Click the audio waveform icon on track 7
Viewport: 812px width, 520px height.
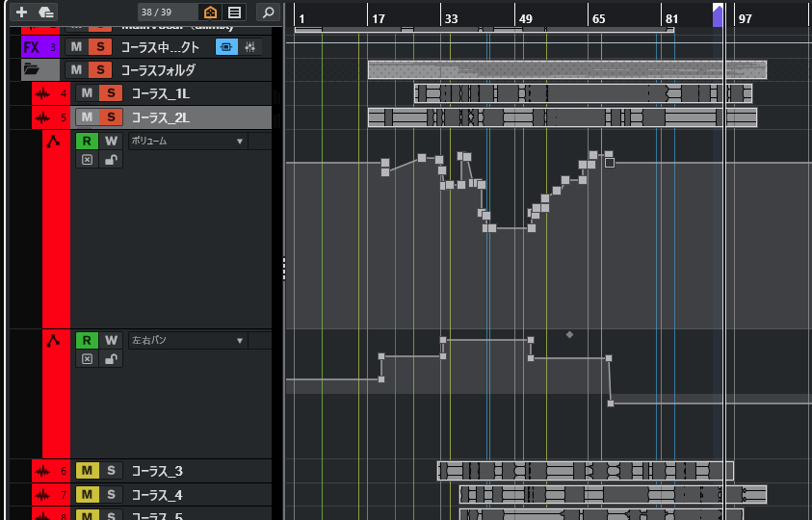click(42, 495)
